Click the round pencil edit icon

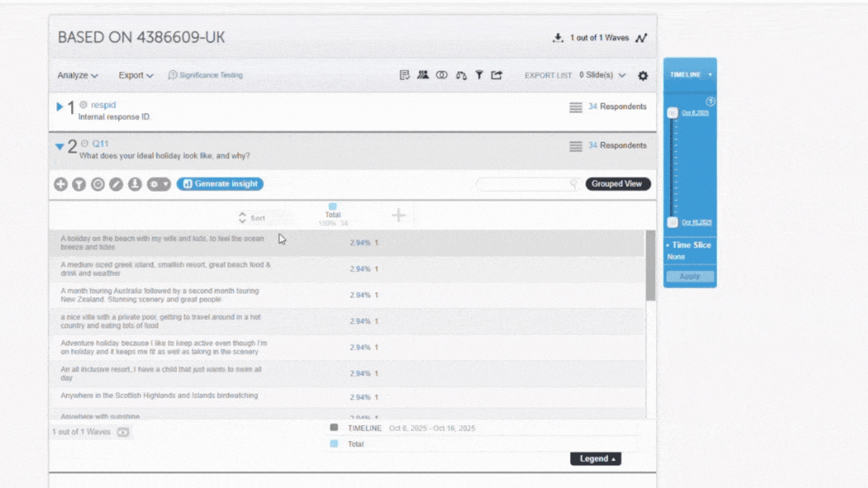tap(117, 184)
